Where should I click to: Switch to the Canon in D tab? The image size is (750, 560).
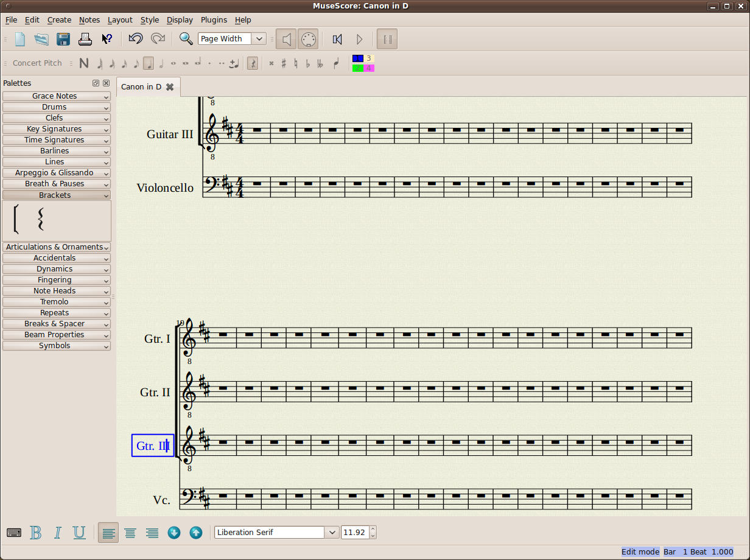point(141,86)
